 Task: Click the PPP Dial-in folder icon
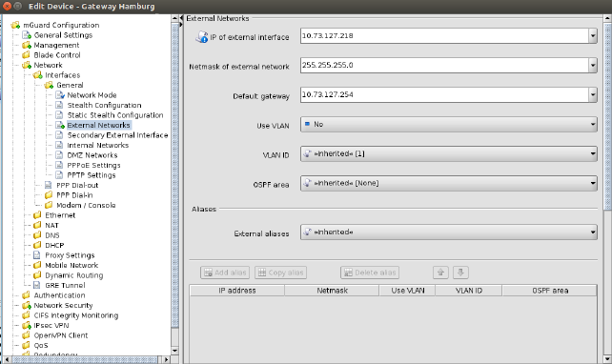point(49,195)
